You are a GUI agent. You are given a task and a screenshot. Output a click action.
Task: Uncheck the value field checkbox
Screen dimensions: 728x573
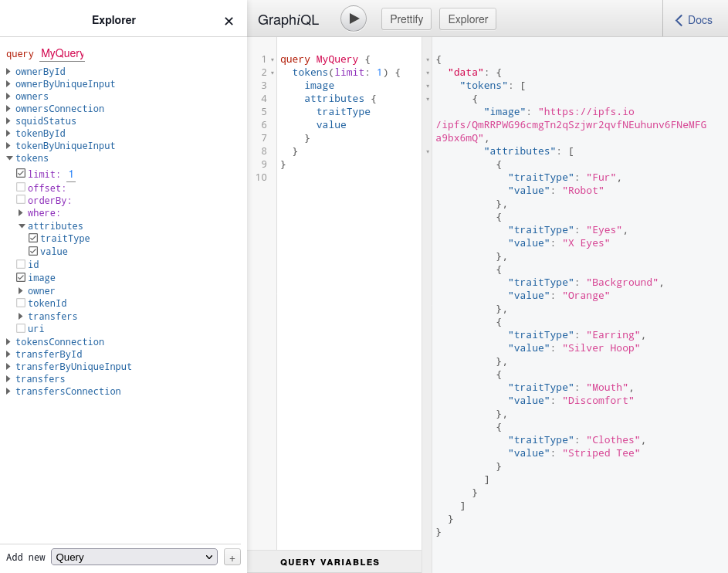[33, 251]
